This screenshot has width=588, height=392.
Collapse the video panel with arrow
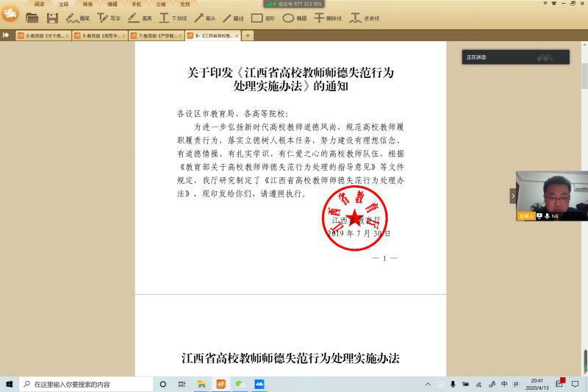513,196
